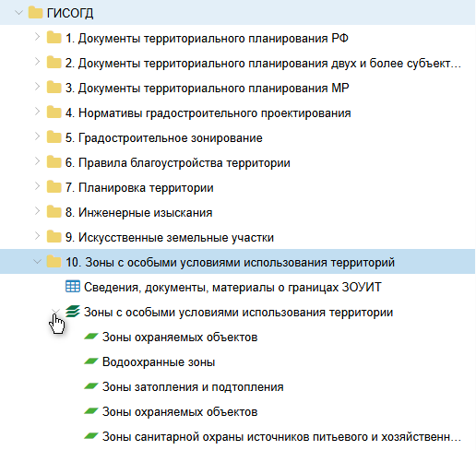The width and height of the screenshot is (476, 450).
Task: Select 3. Документы территориального планирования МР
Action: coord(207,89)
